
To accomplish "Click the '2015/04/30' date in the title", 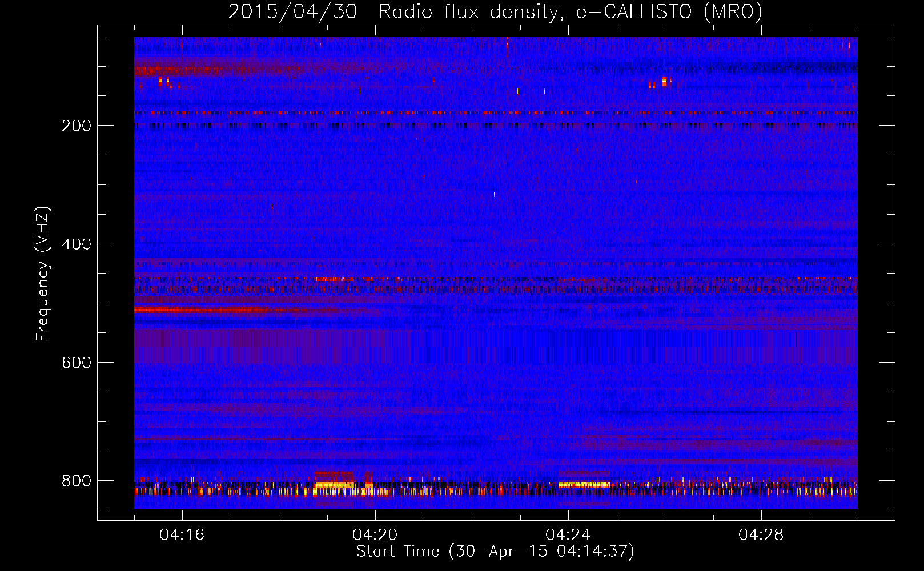I will click(x=293, y=11).
